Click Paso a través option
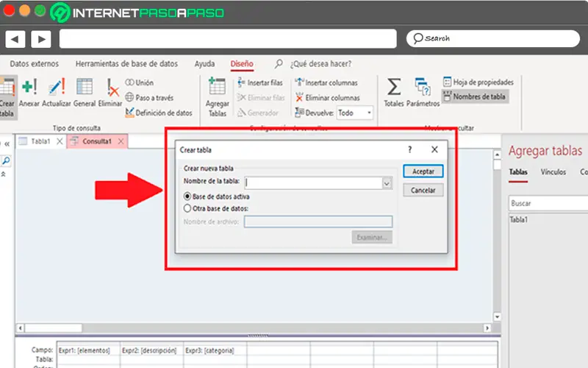This screenshot has width=588, height=368. [x=149, y=98]
